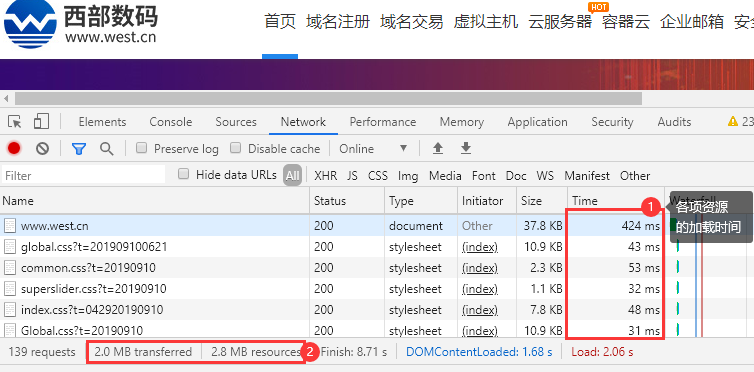The height and width of the screenshot is (372, 754).
Task: Sort by the Initiator column header
Action: [x=487, y=200]
